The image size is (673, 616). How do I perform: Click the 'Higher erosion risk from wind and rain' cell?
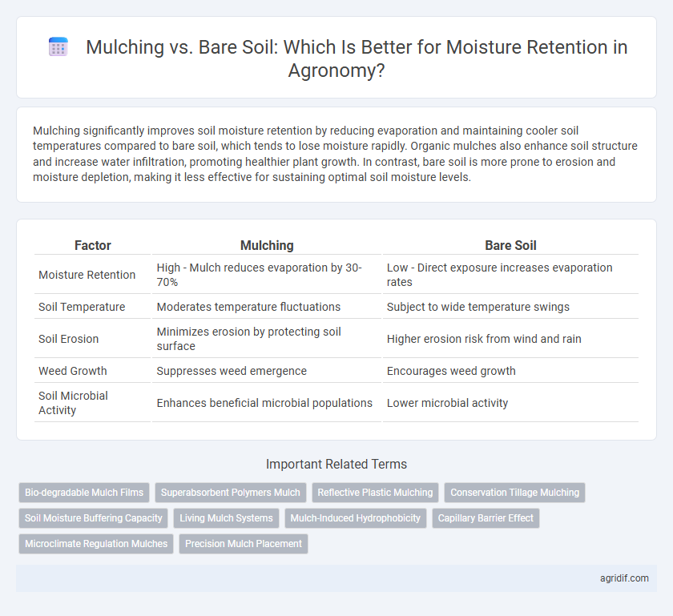[510, 339]
